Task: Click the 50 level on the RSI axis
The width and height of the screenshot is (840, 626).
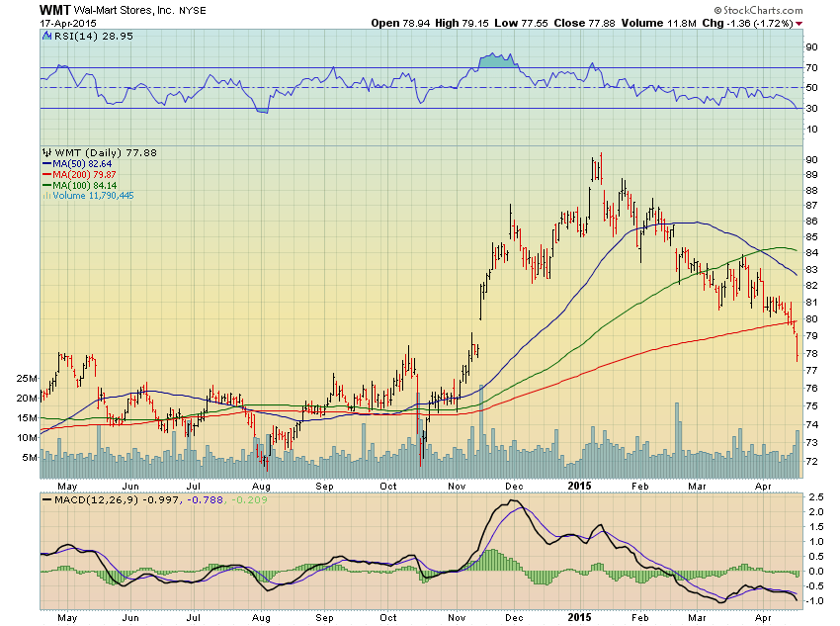Action: click(x=811, y=88)
